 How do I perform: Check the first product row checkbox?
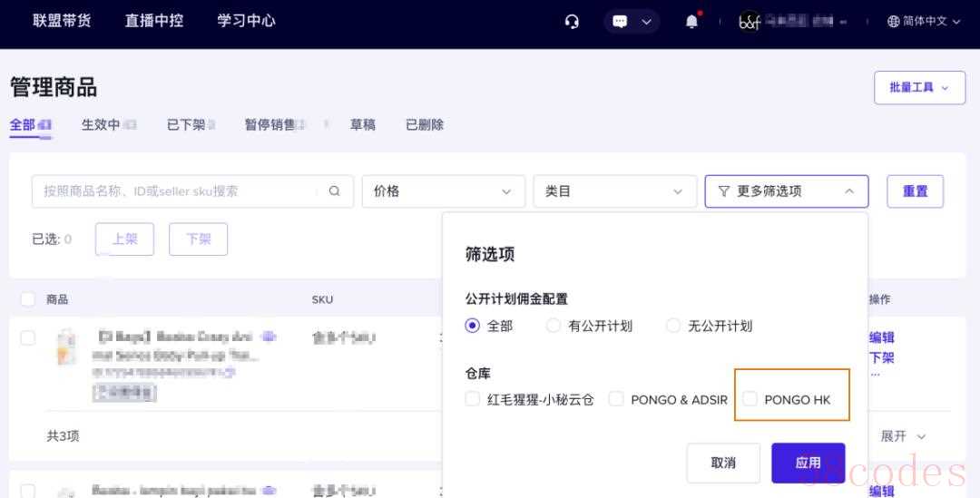click(x=28, y=338)
